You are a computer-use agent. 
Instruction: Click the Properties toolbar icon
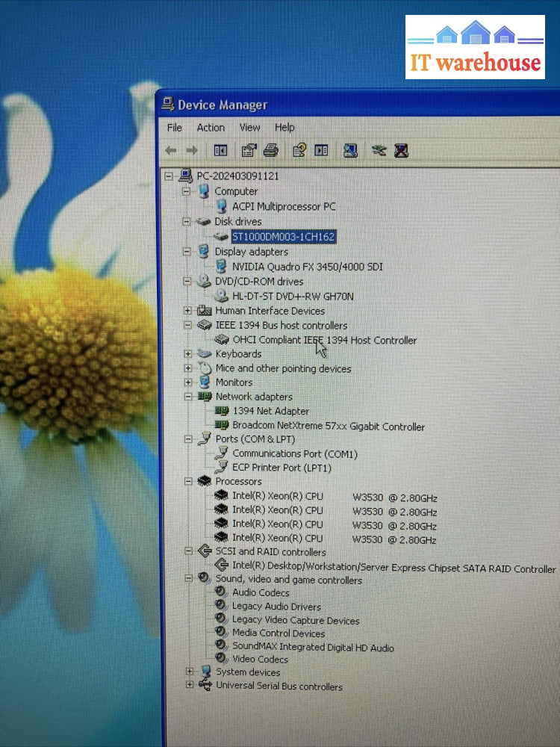point(249,151)
